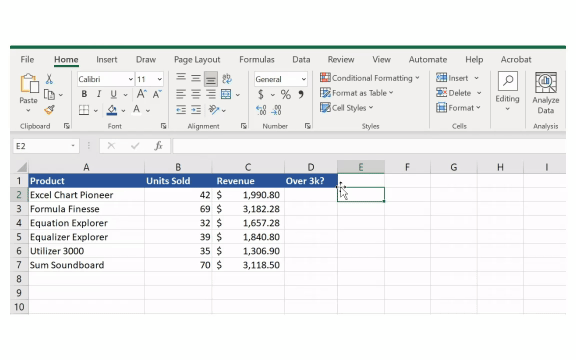Image resolution: width=576 pixels, height=360 pixels.
Task: Toggle Wrap Text
Action: click(x=227, y=78)
